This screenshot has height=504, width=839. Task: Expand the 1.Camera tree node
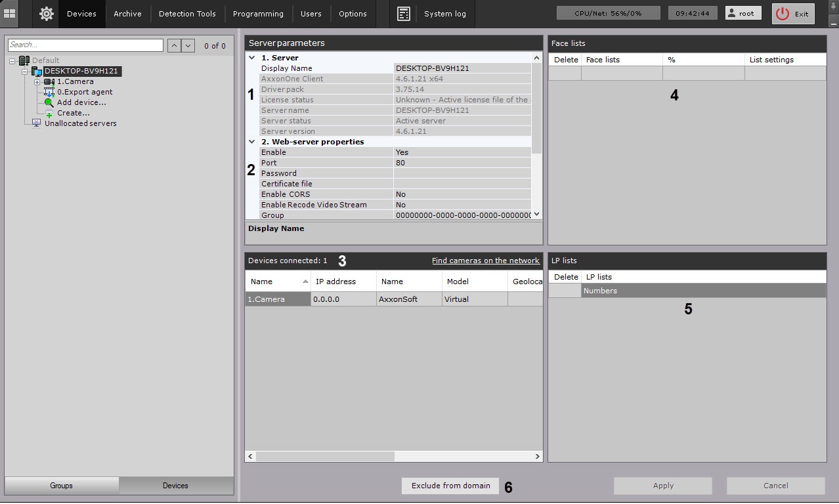[37, 82]
